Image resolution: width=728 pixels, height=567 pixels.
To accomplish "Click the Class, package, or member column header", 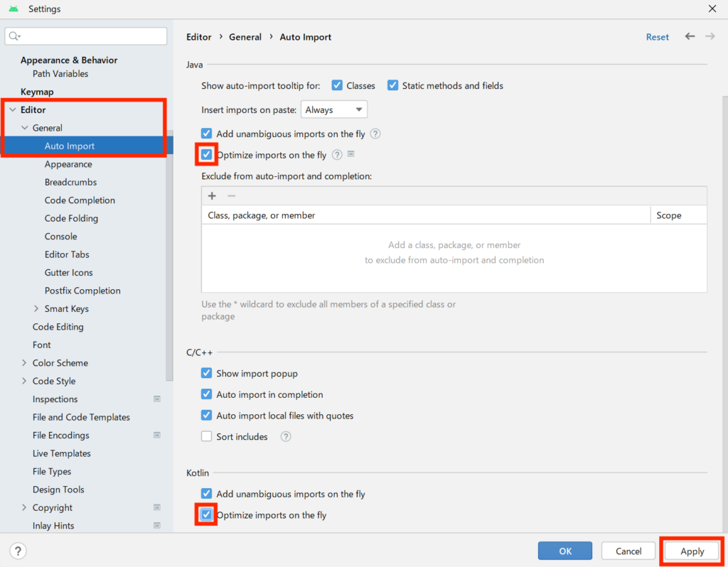I will [427, 215].
